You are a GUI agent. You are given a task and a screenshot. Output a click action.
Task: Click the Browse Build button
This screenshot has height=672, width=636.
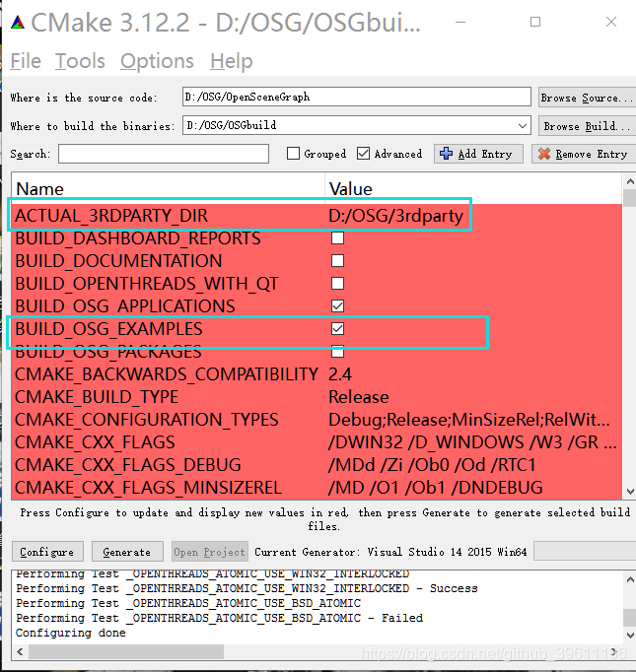pos(587,126)
